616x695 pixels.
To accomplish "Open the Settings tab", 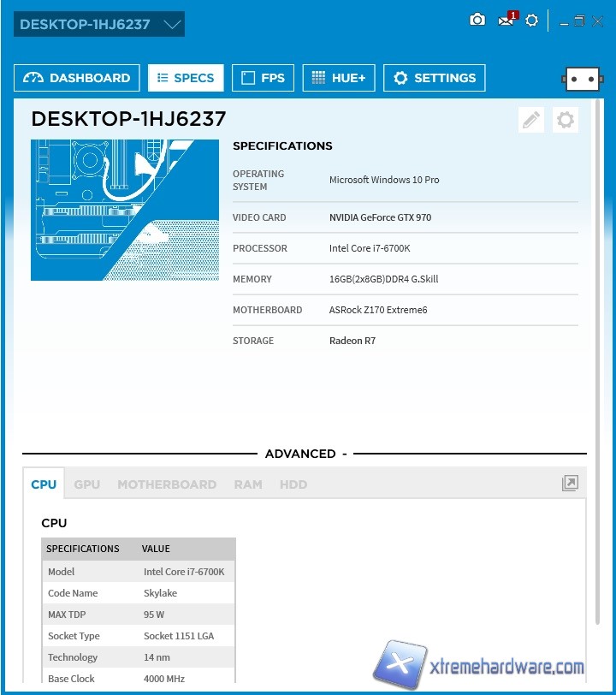I will (434, 78).
